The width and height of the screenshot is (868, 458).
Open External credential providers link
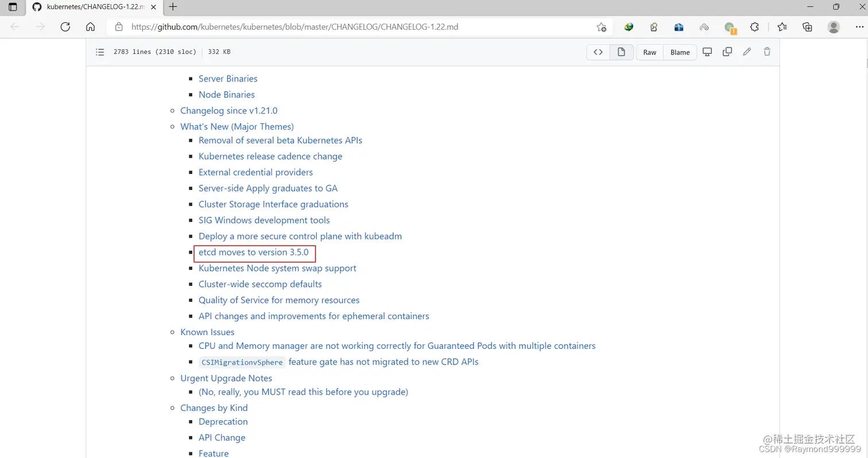click(255, 172)
